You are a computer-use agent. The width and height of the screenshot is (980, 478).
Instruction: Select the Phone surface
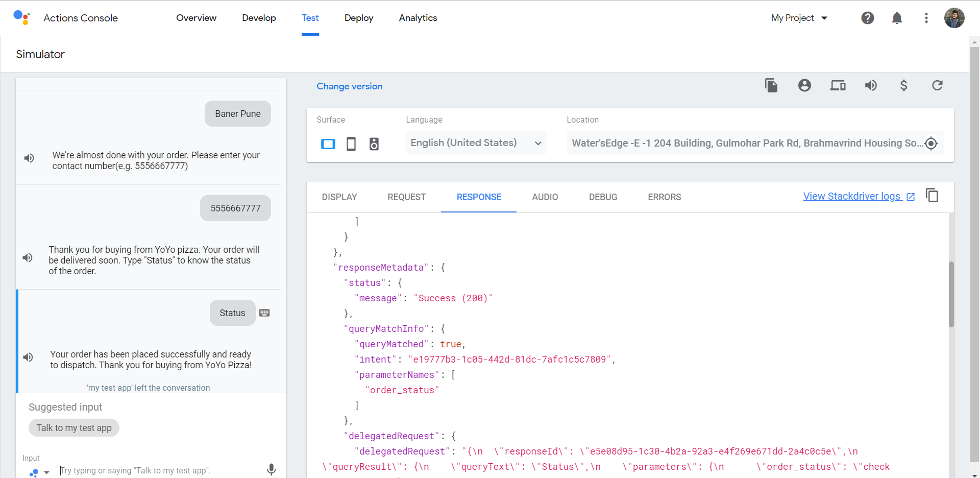tap(351, 144)
